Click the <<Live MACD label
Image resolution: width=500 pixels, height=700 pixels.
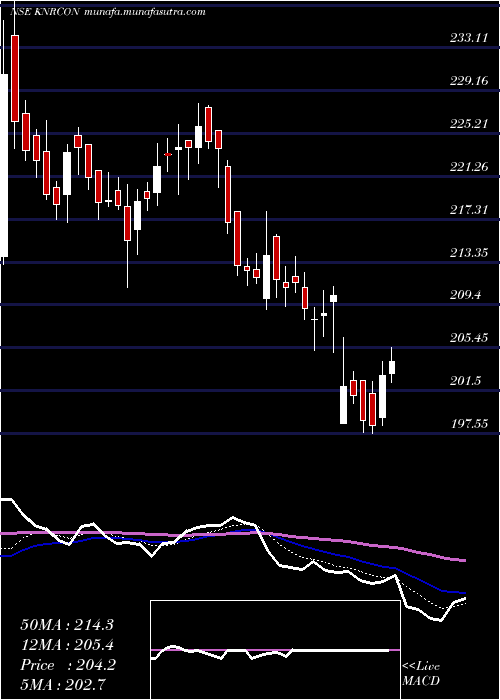tap(421, 673)
